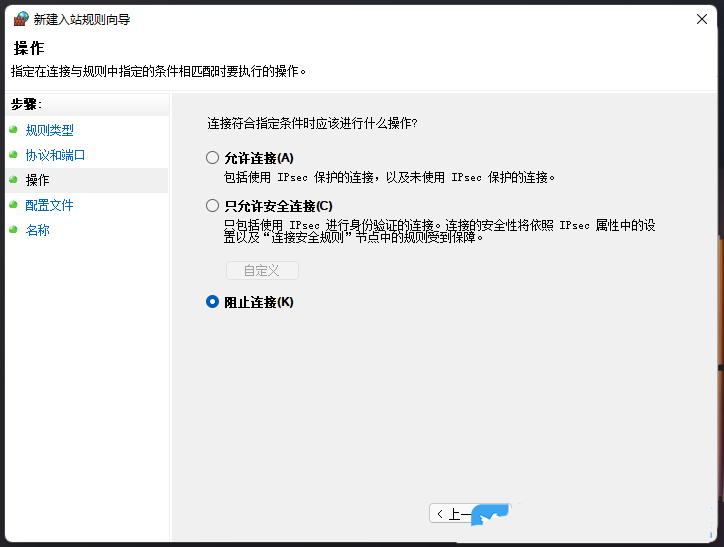This screenshot has width=724, height=547.
Task: Click the green bullet beside 协议和端口
Action: [13, 155]
